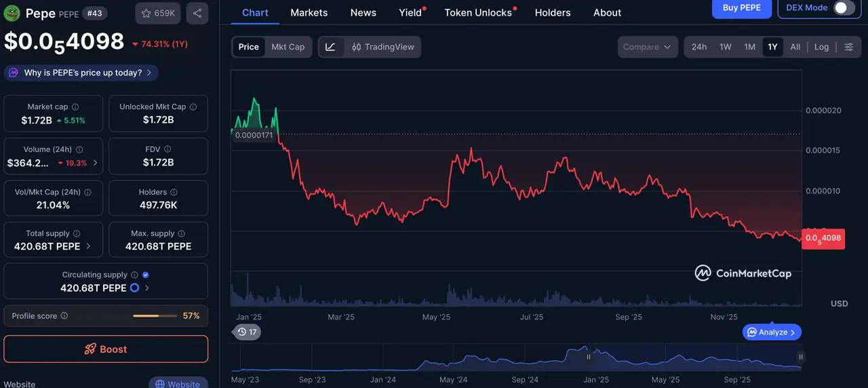868x388 pixels.
Task: Switch to the Holders tab
Action: coord(552,12)
